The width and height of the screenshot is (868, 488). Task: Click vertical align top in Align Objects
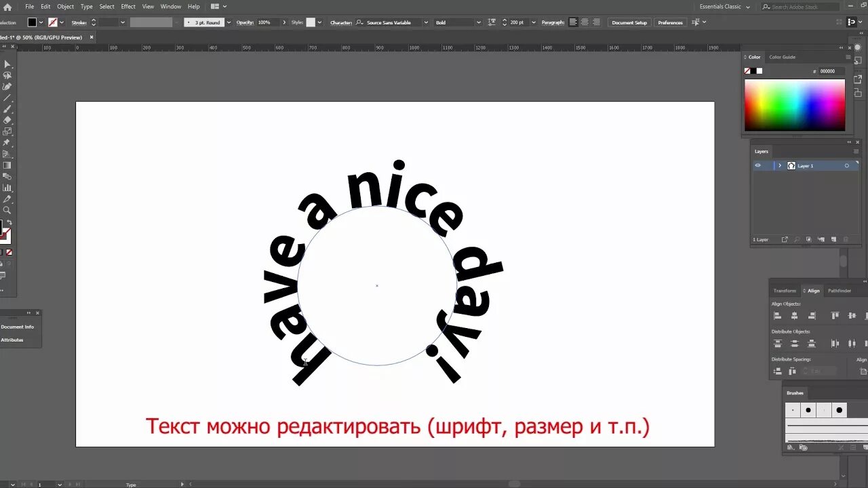click(x=835, y=316)
